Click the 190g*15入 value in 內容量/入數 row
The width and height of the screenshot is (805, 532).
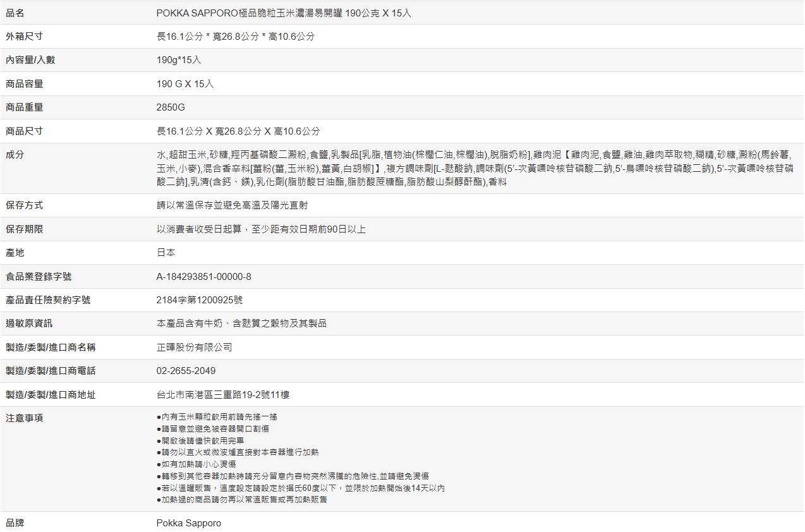tap(179, 60)
